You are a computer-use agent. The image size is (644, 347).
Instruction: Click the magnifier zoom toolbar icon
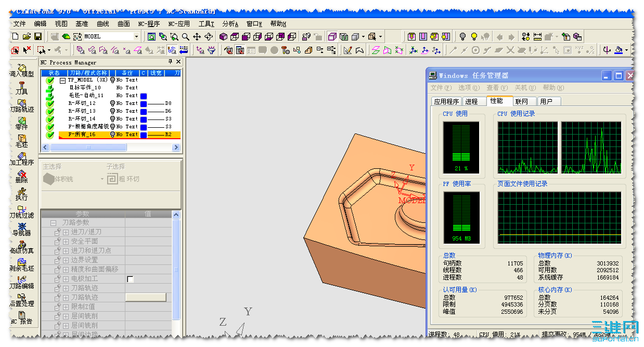[x=186, y=36]
